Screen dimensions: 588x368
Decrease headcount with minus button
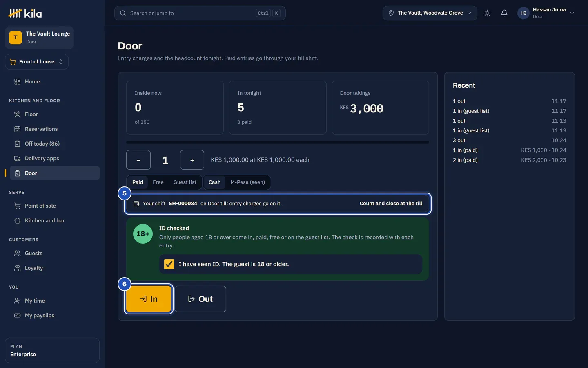coord(138,160)
